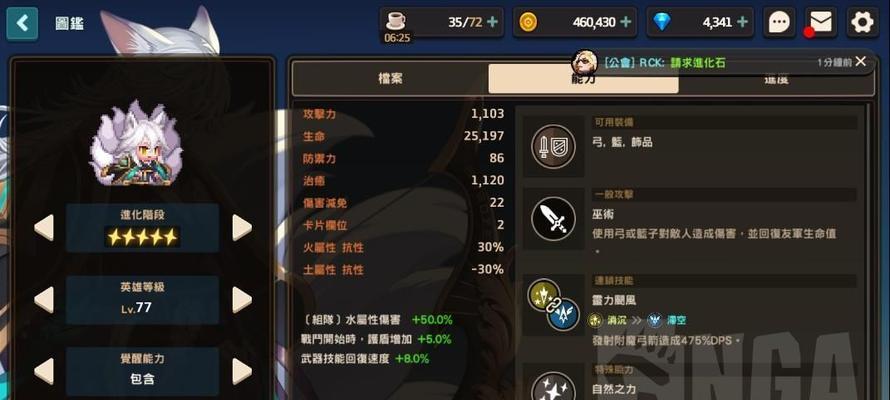The width and height of the screenshot is (890, 400).
Task: Add gold coins with plus icon
Action: 625,22
